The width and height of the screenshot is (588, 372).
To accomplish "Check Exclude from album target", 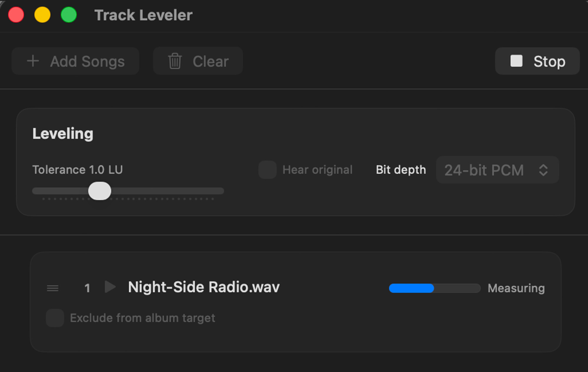I will (x=55, y=318).
